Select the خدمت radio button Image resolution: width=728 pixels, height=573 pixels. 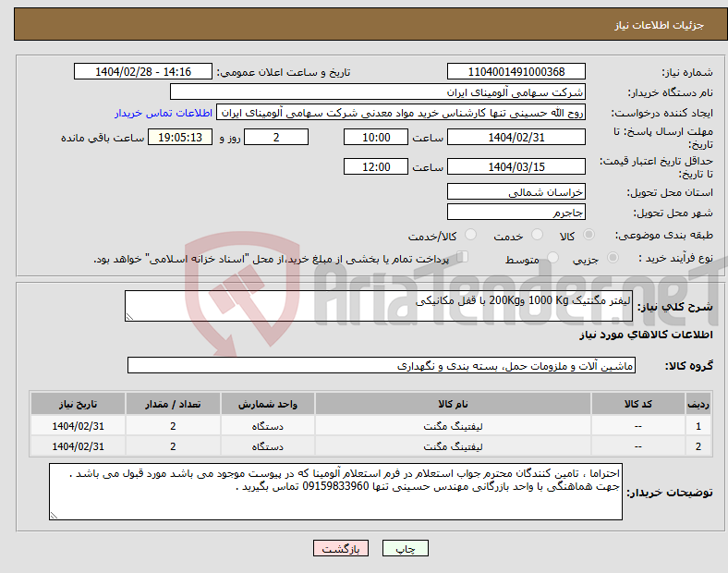point(537,235)
